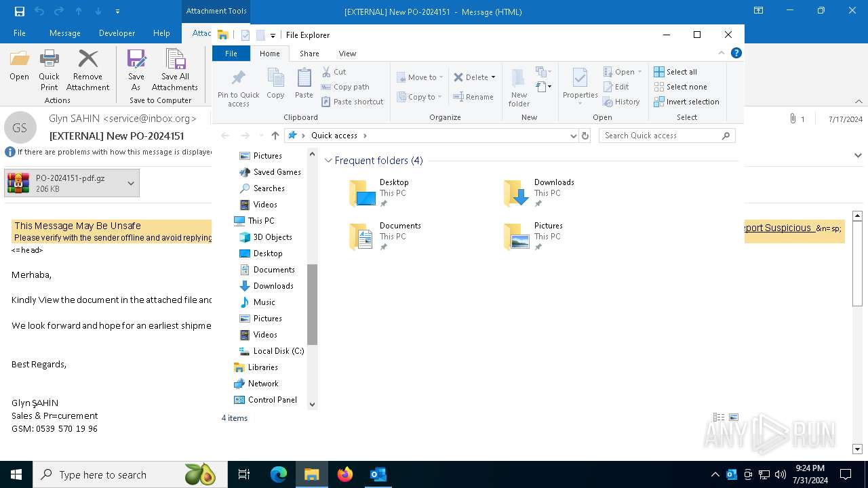Click the Refresh icon beside the address bar
The image size is (868, 488).
click(x=585, y=136)
